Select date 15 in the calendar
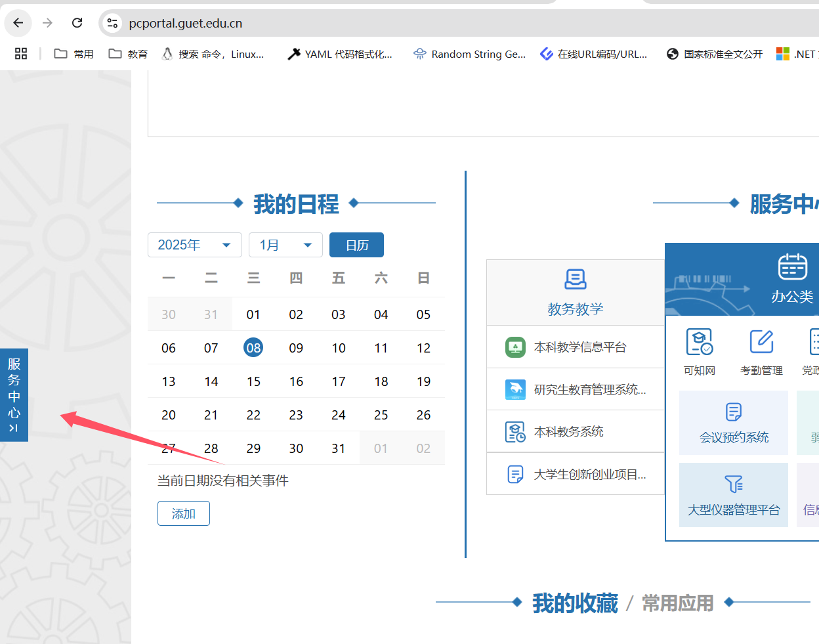The height and width of the screenshot is (644, 819). 253,381
